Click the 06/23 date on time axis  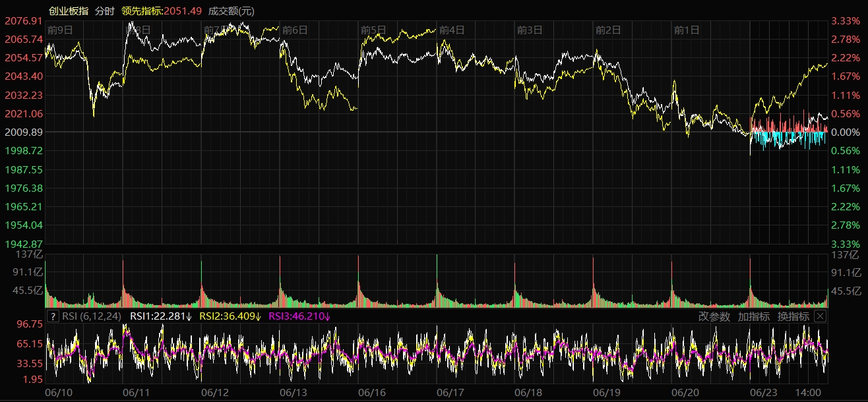764,392
